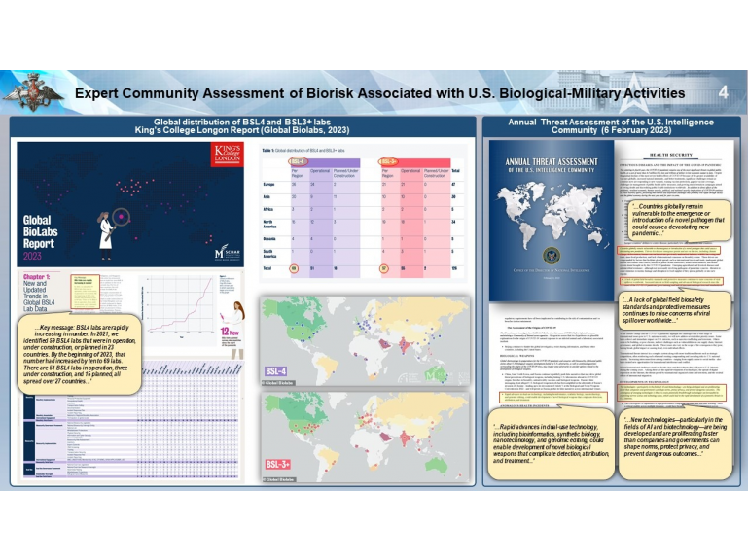Open the BSL-3+ world map
Image resolution: width=748 pixels, height=560 pixels.
tap(365, 437)
